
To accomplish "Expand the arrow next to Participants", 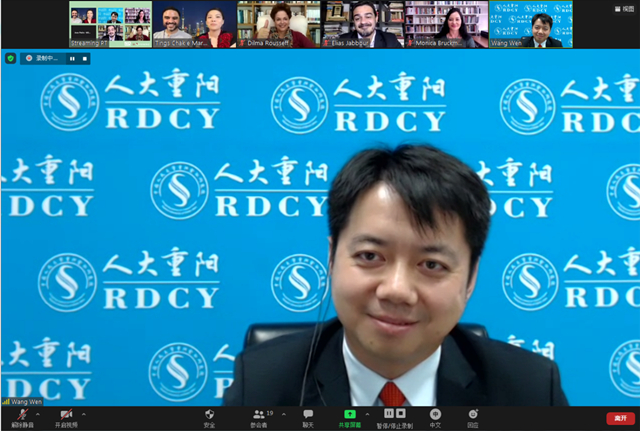I will [x=284, y=414].
